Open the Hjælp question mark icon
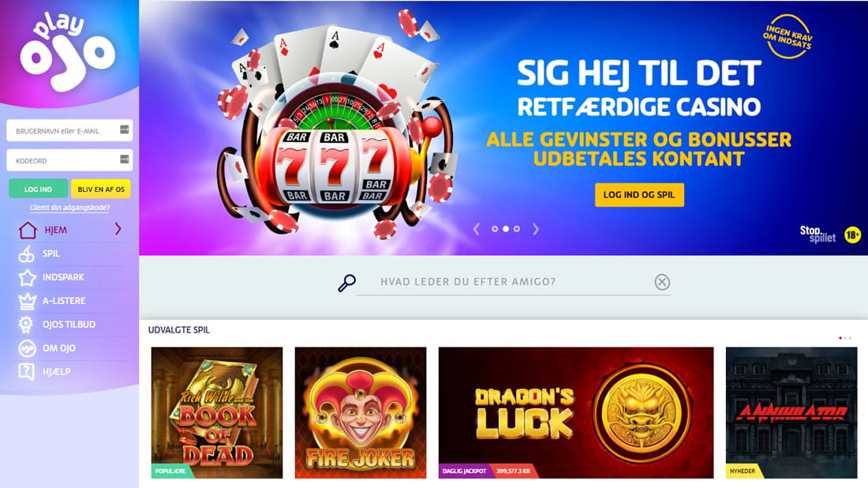The image size is (868, 488). point(26,372)
